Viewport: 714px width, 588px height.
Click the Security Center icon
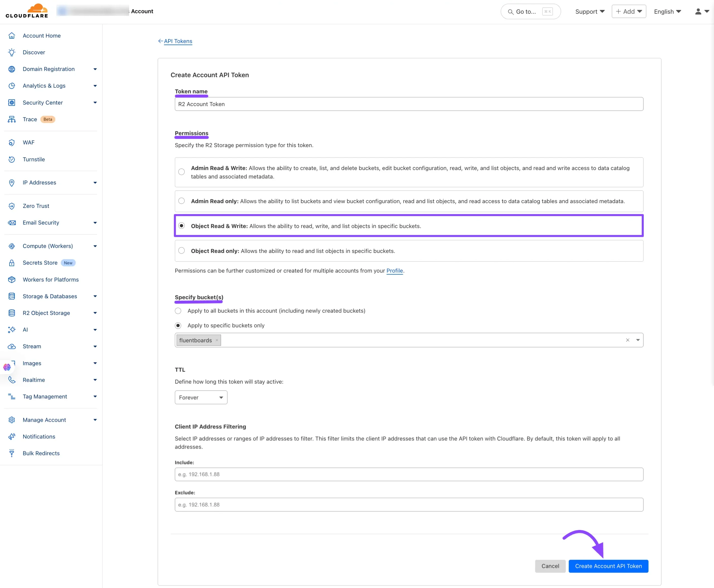pos(12,103)
